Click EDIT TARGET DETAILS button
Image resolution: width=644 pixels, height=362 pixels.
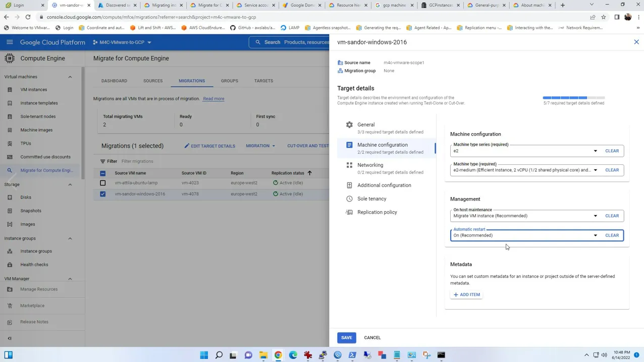[209, 146]
